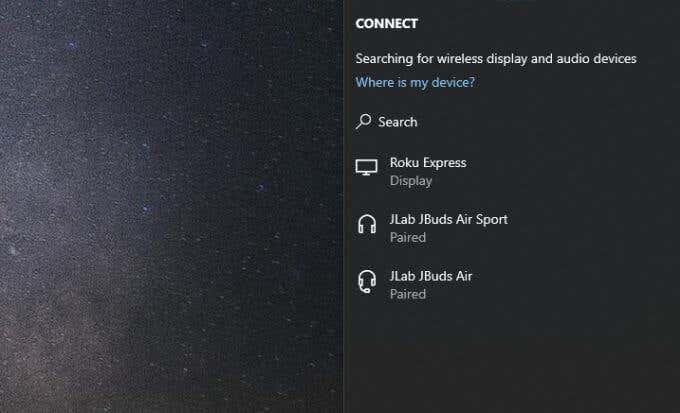Click the 'Searching for wireless display' status text
The height and width of the screenshot is (413, 680).
coord(496,59)
